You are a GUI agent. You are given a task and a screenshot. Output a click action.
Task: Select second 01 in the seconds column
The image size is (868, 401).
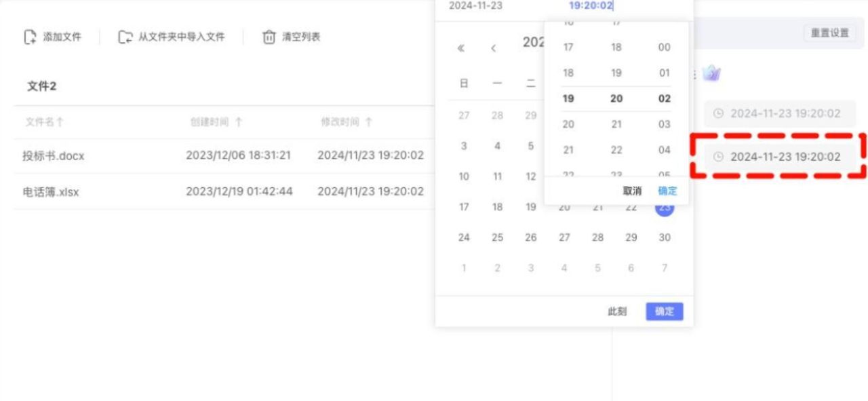(665, 73)
